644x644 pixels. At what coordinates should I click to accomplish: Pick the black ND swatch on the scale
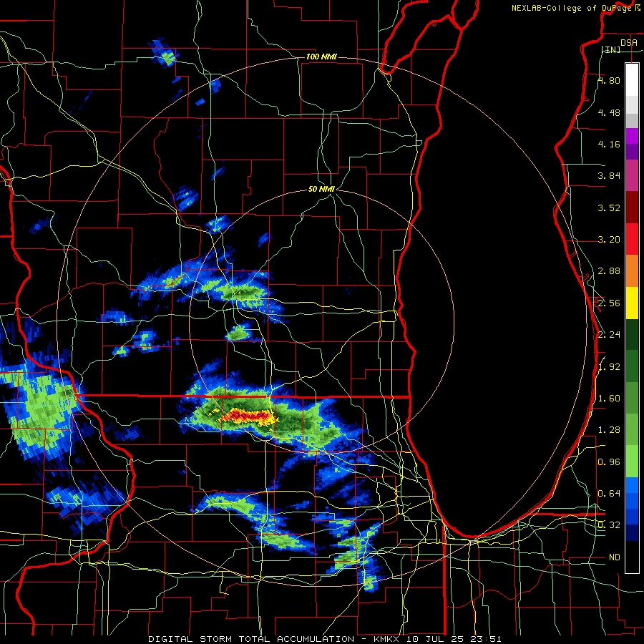click(632, 557)
